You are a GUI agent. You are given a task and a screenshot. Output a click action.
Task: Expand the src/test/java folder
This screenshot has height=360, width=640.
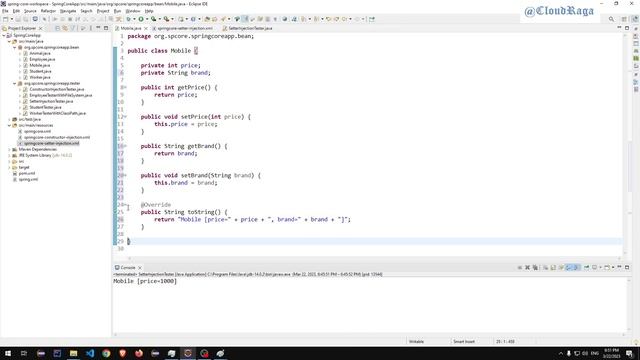[x=9, y=119]
